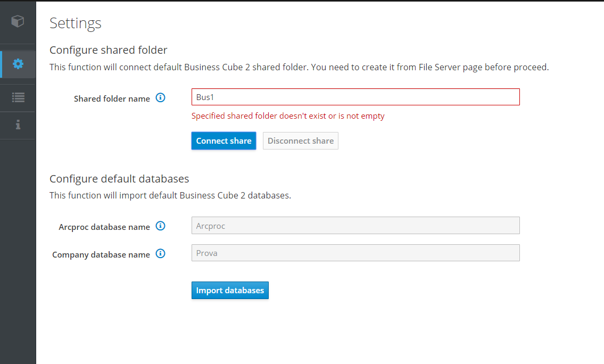604x364 pixels.
Task: Open the info icon in sidebar
Action: pos(18,125)
